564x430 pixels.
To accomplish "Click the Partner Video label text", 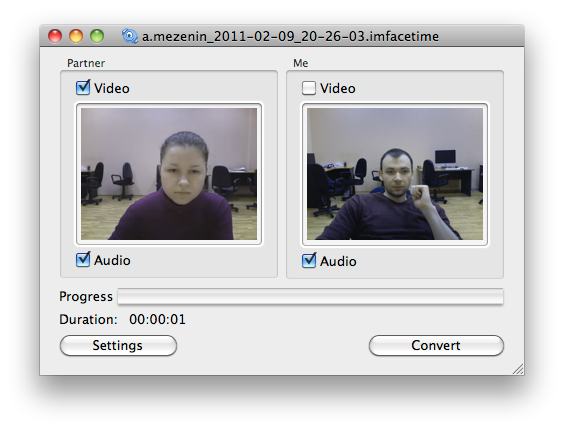I will 112,88.
